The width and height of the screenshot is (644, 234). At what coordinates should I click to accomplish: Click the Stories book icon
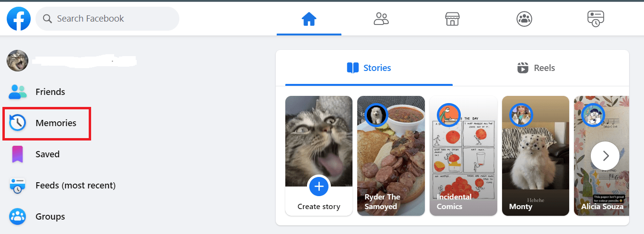[352, 68]
